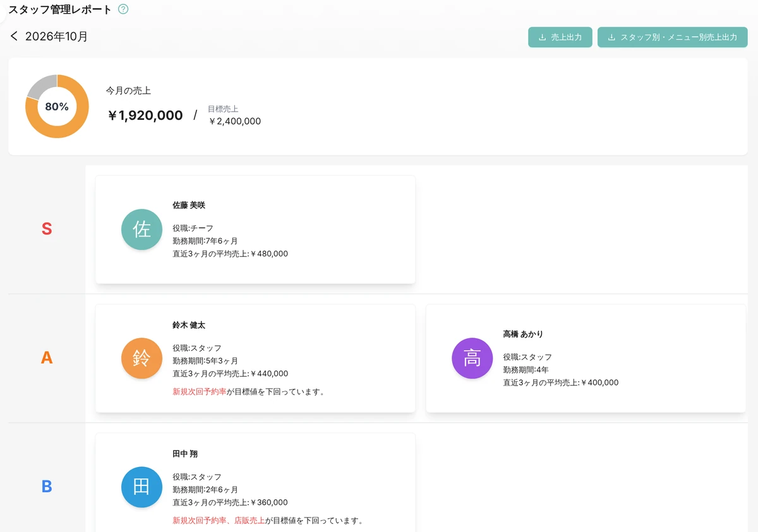The height and width of the screenshot is (532, 758).
Task: Click the 2026年10月 month label
Action: pyautogui.click(x=57, y=37)
